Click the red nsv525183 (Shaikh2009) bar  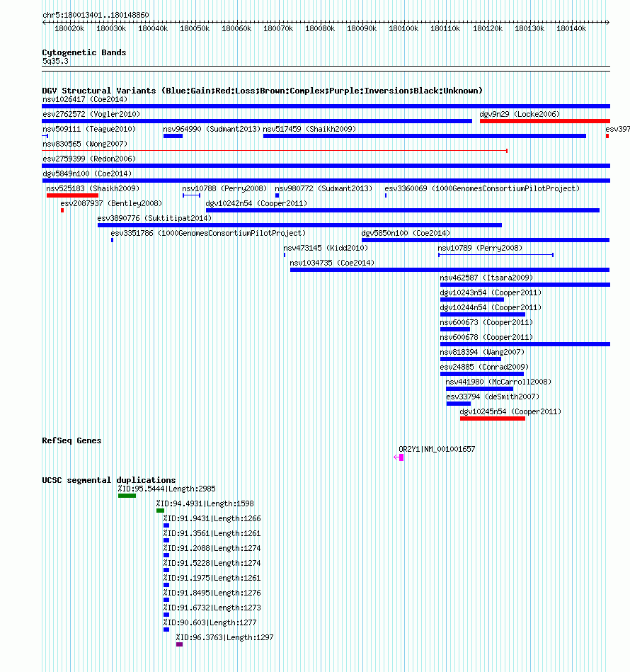72,196
